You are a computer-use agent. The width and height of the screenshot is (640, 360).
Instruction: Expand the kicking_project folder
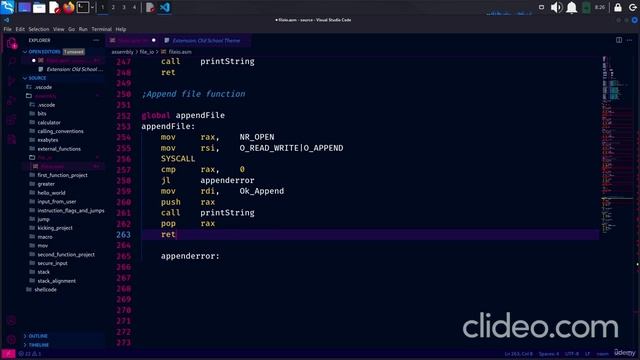coord(55,228)
